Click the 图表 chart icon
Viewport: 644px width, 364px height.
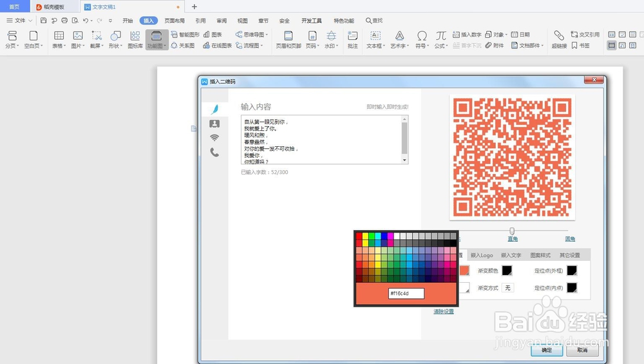(213, 35)
